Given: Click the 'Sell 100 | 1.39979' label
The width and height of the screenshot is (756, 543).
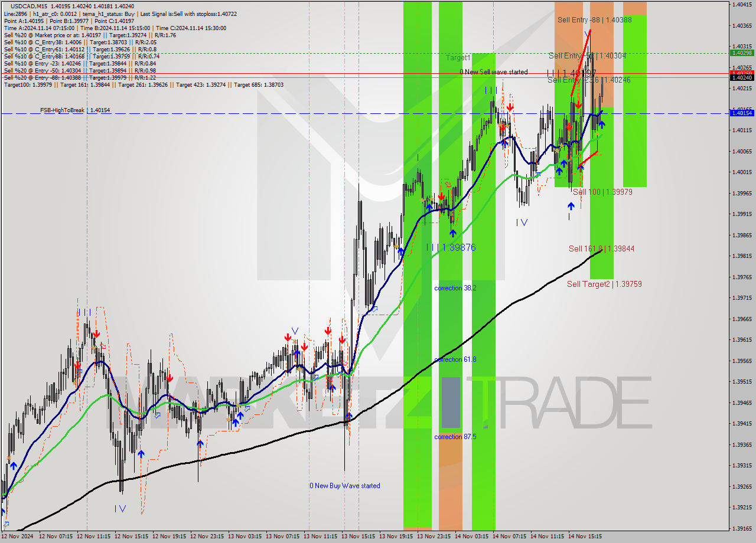Looking at the screenshot, I should point(602,192).
